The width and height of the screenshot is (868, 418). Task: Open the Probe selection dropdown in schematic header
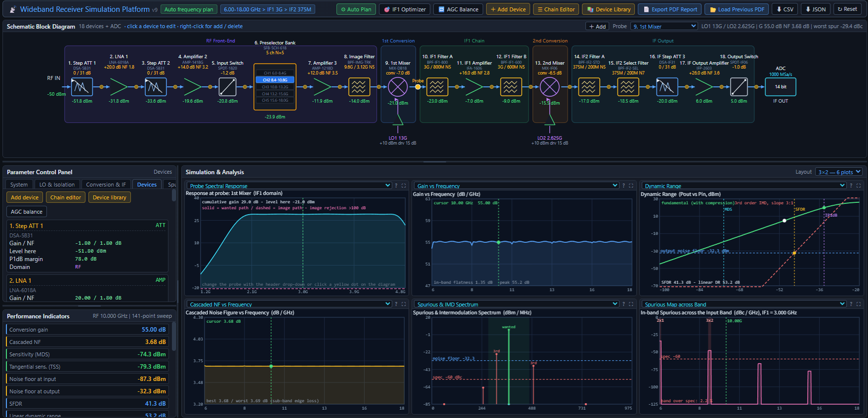pyautogui.click(x=664, y=26)
